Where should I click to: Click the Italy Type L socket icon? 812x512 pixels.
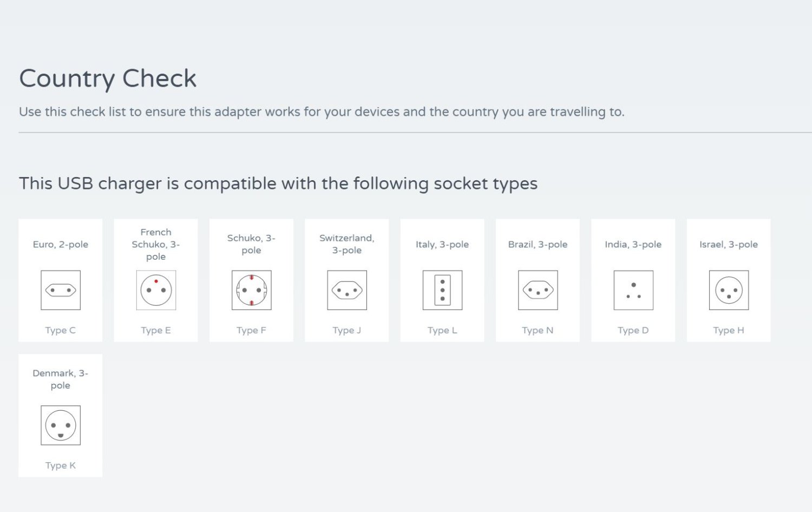point(442,290)
